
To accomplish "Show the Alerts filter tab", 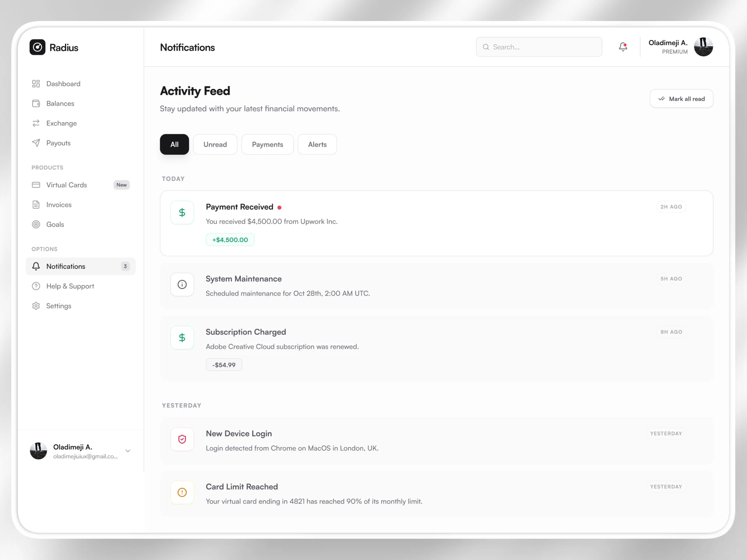I will coord(317,145).
